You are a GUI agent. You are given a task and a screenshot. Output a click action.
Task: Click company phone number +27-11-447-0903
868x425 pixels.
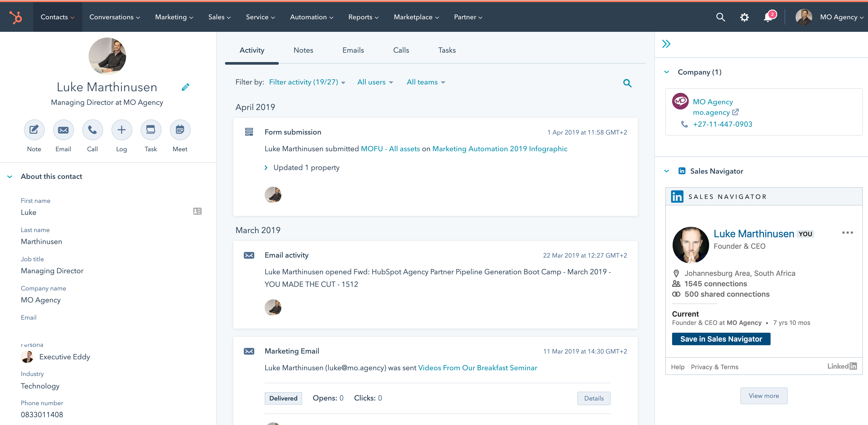tap(722, 124)
